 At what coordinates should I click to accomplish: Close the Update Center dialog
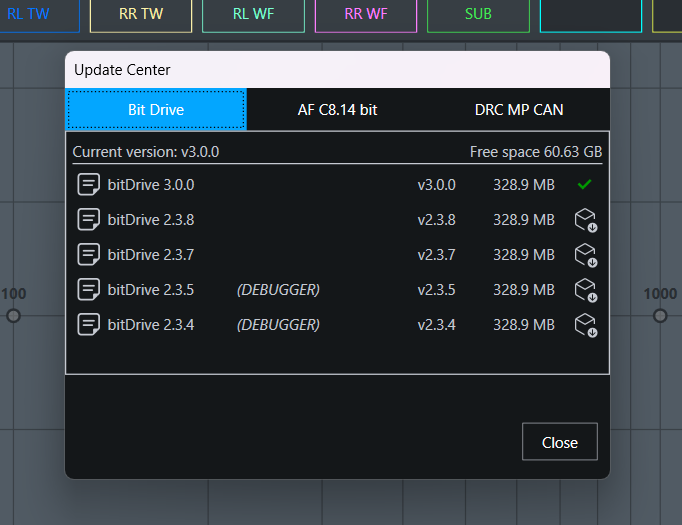pyautogui.click(x=559, y=442)
